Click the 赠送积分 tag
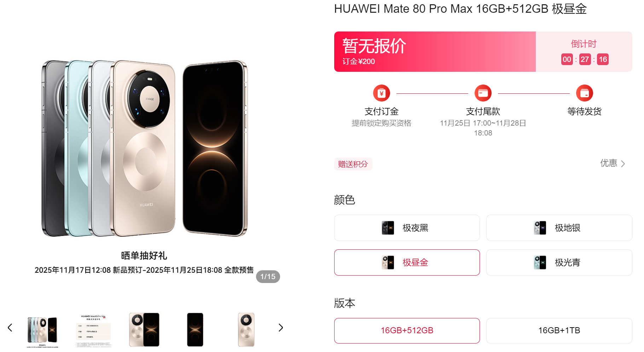644x352 pixels. [353, 164]
